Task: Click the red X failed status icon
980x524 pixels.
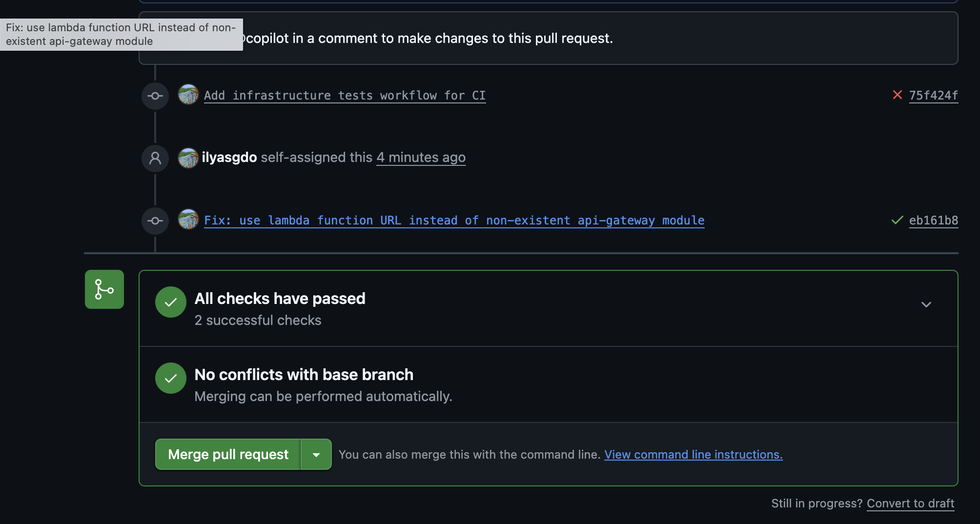Action: [x=897, y=95]
